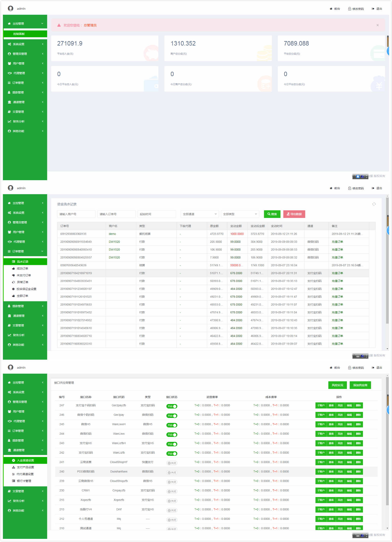Image resolution: width=392 pixels, height=542 pixels.
Task: Click the refresh icon in 资金流水记录 panel
Action: point(374,204)
